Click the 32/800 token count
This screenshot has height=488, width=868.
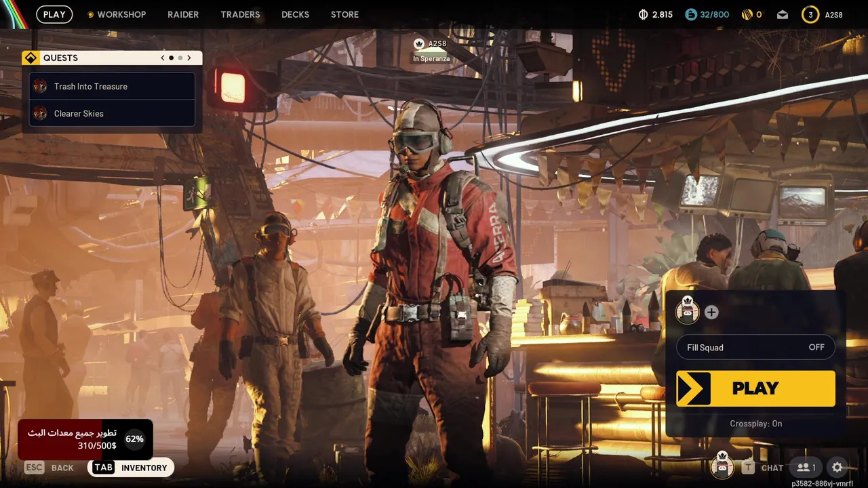[x=715, y=14]
